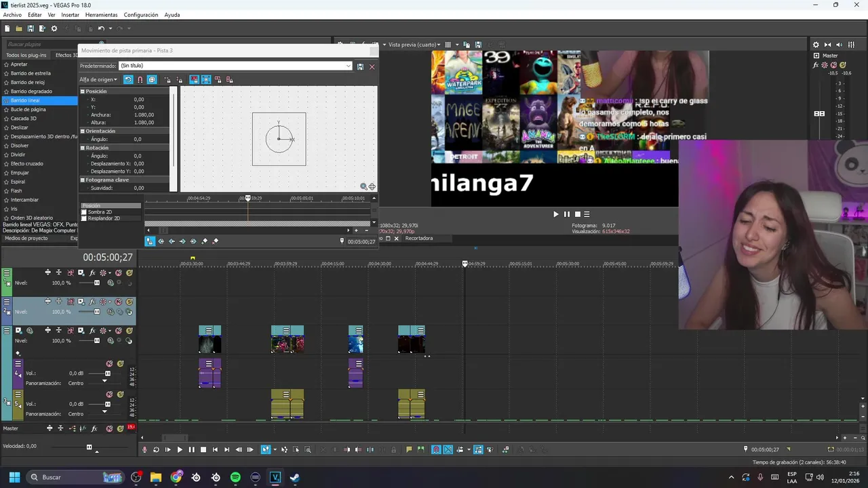The height and width of the screenshot is (488, 868).
Task: Create a new project from the toolbar
Action: point(7,28)
